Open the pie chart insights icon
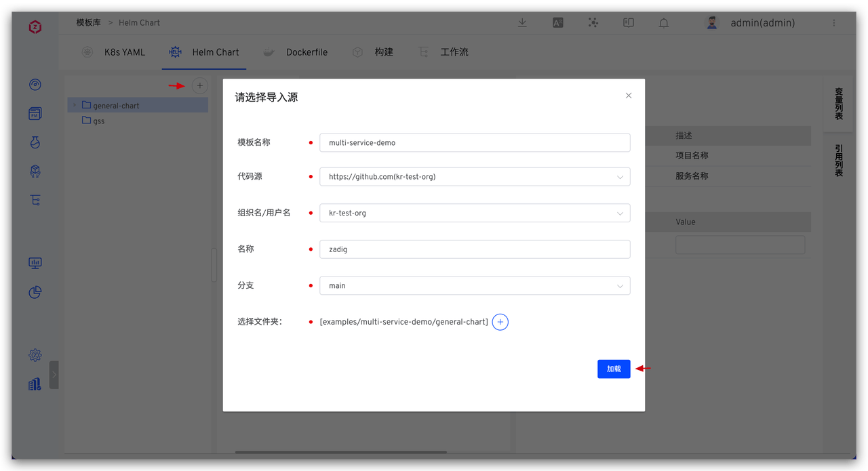The width and height of the screenshot is (868, 471). [x=35, y=292]
